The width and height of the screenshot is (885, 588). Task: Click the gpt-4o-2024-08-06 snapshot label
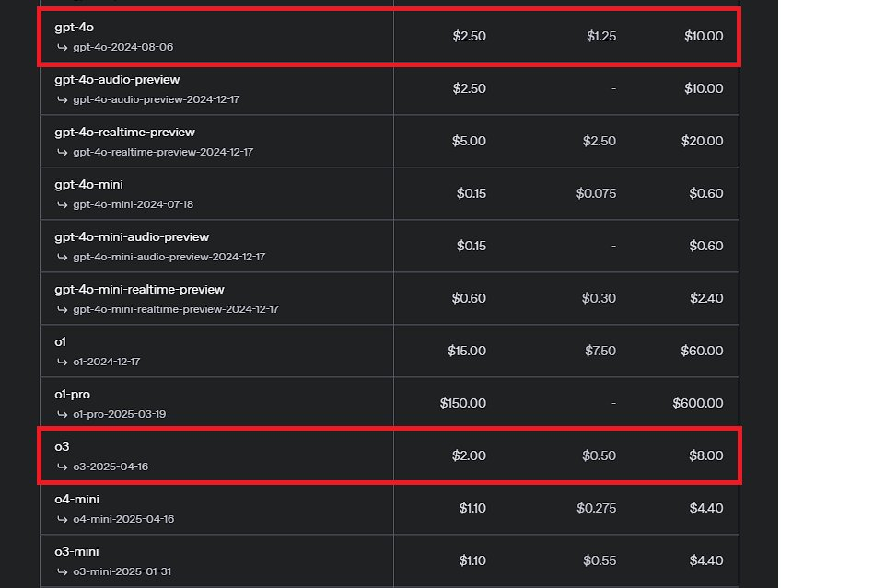click(x=122, y=46)
